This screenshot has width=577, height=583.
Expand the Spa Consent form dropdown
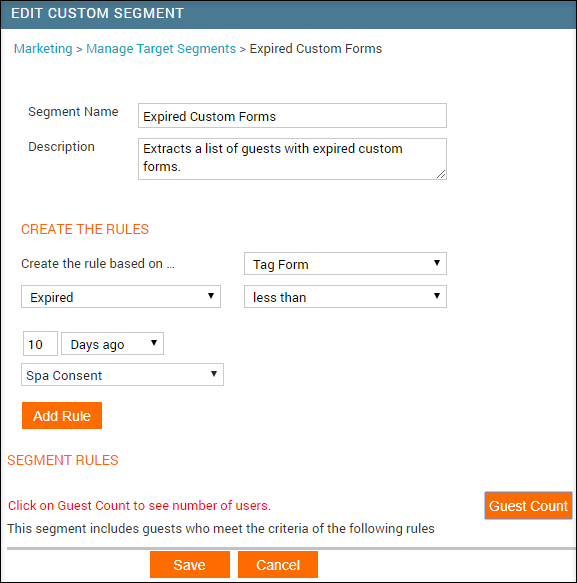(122, 375)
